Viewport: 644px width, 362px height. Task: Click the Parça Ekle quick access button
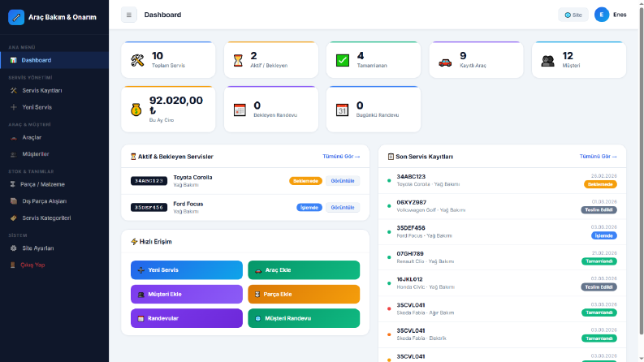coord(304,295)
